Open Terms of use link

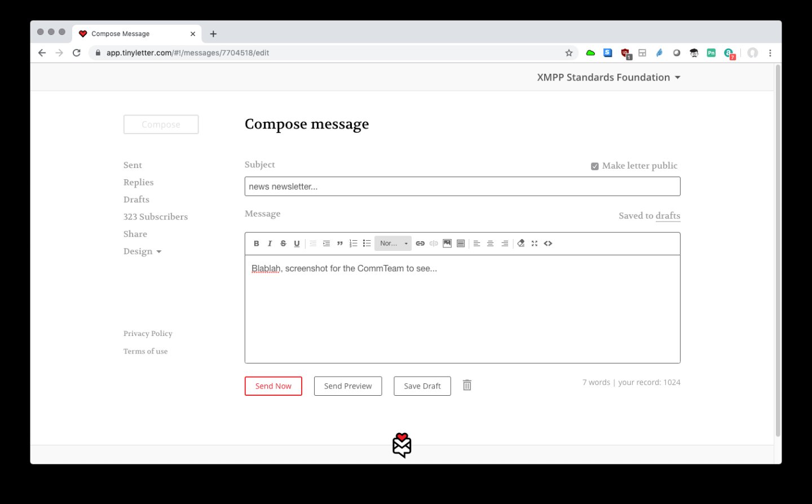click(145, 351)
